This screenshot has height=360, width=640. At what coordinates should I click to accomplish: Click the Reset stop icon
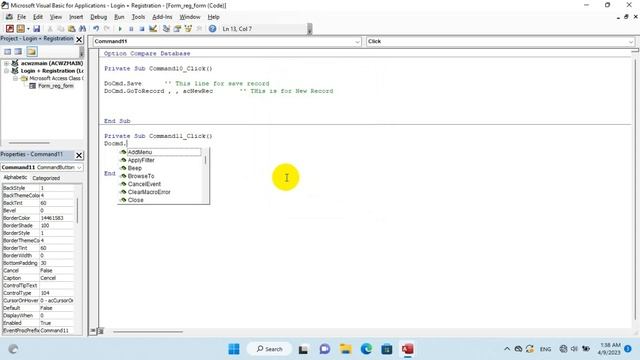(x=142, y=29)
